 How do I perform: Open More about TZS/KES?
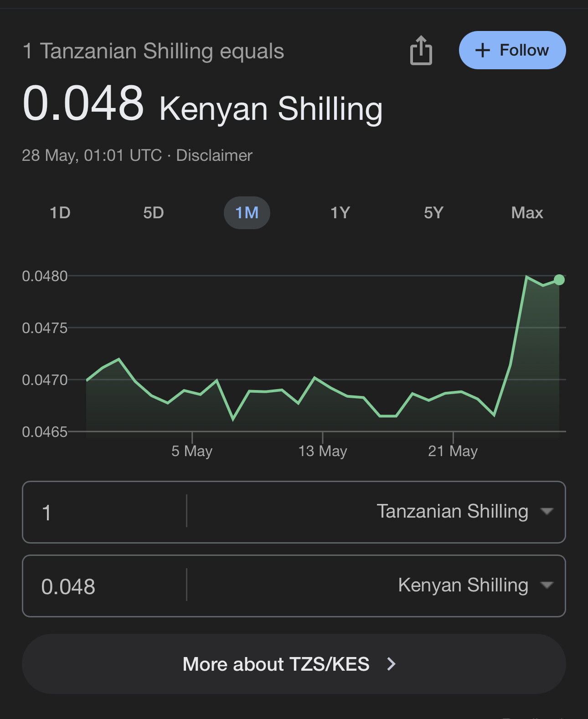tap(276, 664)
